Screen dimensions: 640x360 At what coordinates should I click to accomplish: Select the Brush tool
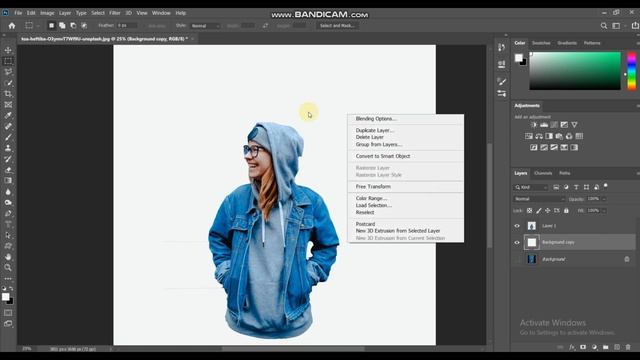coord(8,138)
